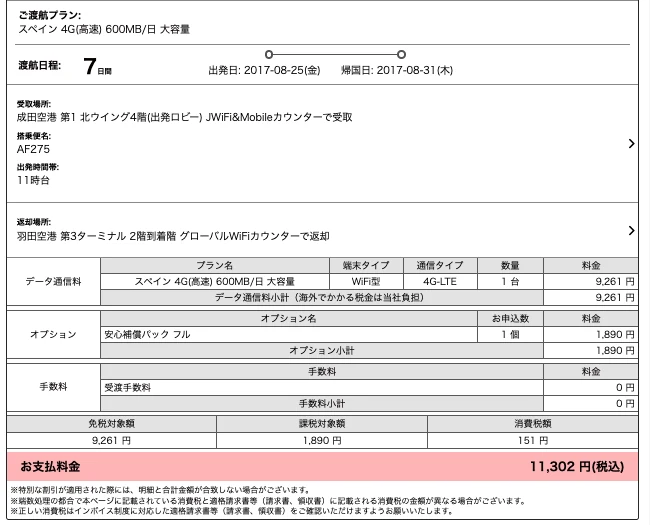The height and width of the screenshot is (525, 650).
Task: Select the 安心補償パック フル option row
Action: [x=289, y=335]
